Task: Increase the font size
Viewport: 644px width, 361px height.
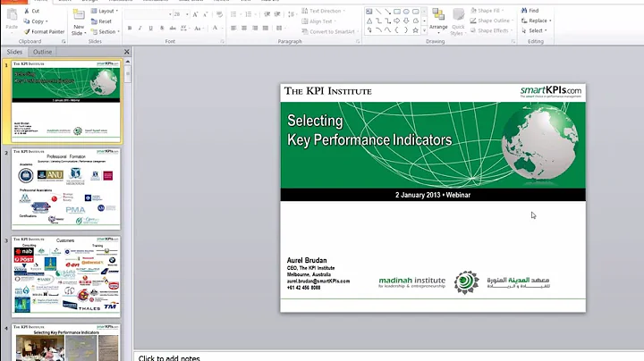Action: click(195, 14)
